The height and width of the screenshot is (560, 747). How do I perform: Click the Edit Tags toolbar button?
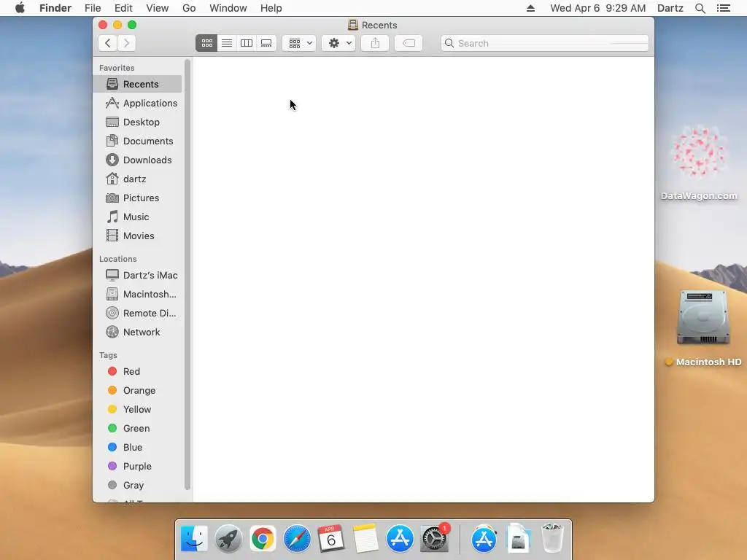pyautogui.click(x=409, y=43)
